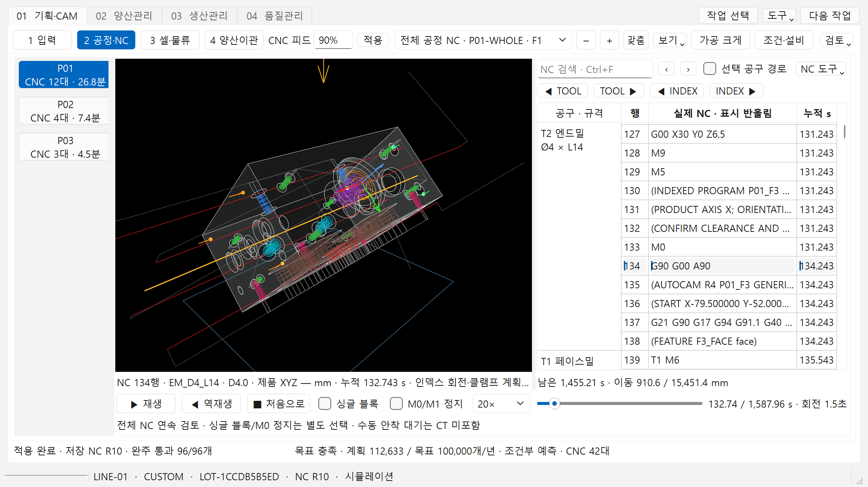Click 적용 to apply CNC feed

coord(373,40)
